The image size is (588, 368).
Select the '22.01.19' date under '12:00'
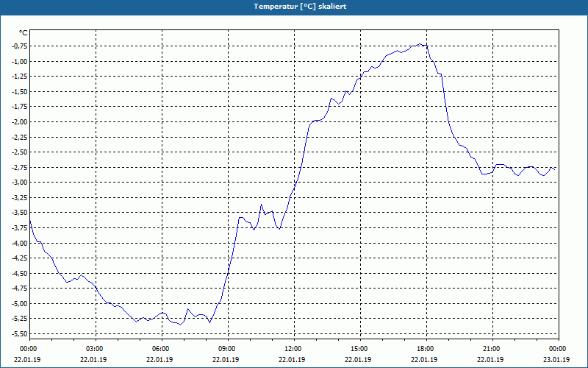click(x=292, y=359)
